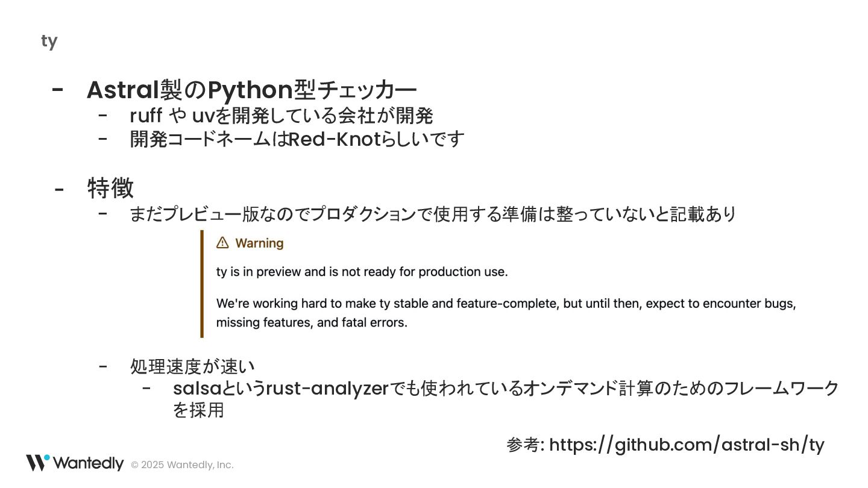Click the preview-version notice bullet text
Screen dimensions: 868x488
pyautogui.click(x=433, y=214)
